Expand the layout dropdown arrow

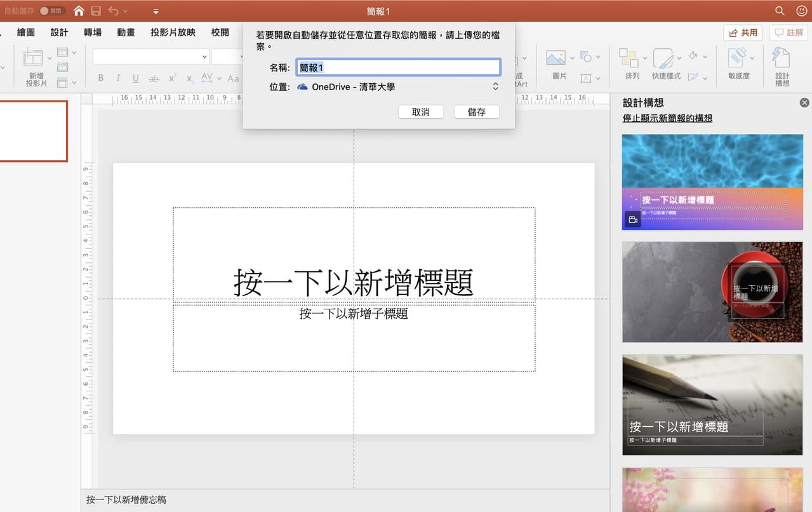coord(74,53)
